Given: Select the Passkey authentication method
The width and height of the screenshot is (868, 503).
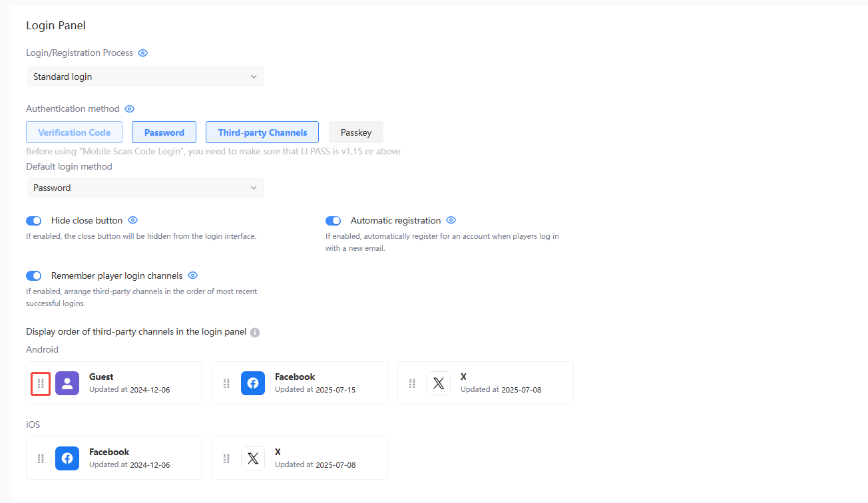Looking at the screenshot, I should pyautogui.click(x=355, y=132).
